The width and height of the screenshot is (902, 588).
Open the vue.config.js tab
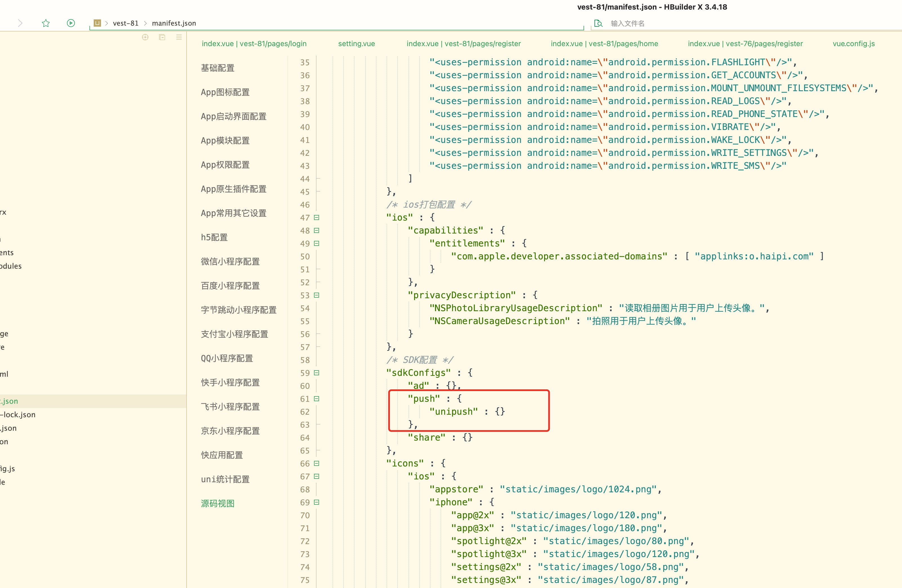854,44
